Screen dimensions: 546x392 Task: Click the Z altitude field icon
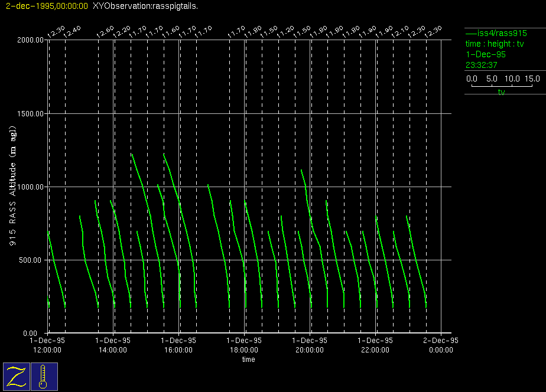pos(16,377)
